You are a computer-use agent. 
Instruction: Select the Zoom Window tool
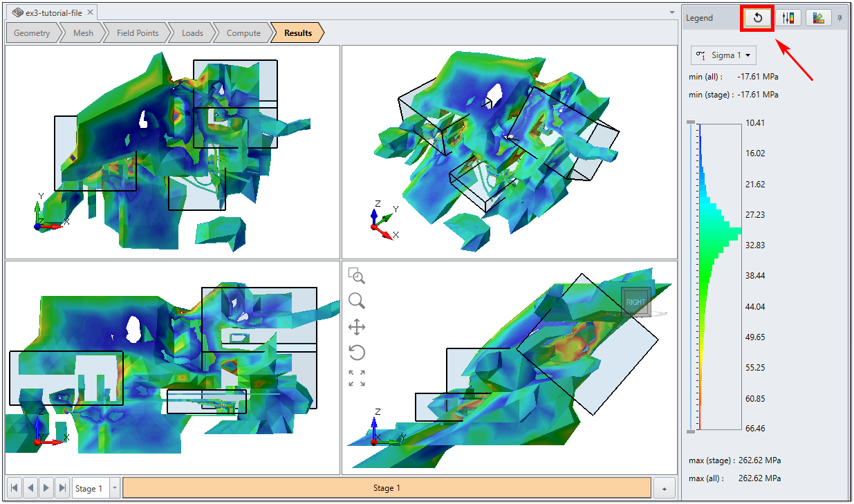coord(357,277)
